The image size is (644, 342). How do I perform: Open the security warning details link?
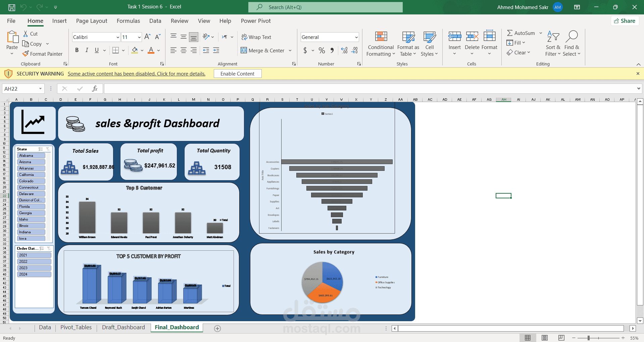tap(137, 74)
